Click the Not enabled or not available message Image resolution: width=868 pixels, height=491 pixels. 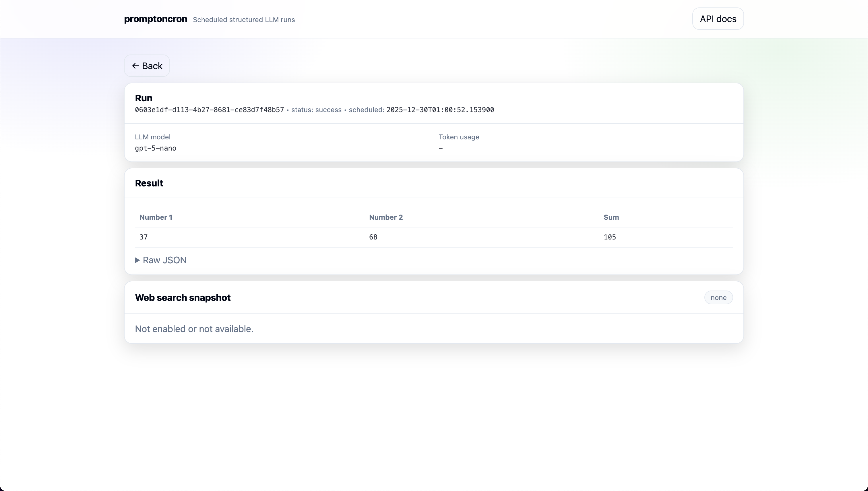coord(194,328)
